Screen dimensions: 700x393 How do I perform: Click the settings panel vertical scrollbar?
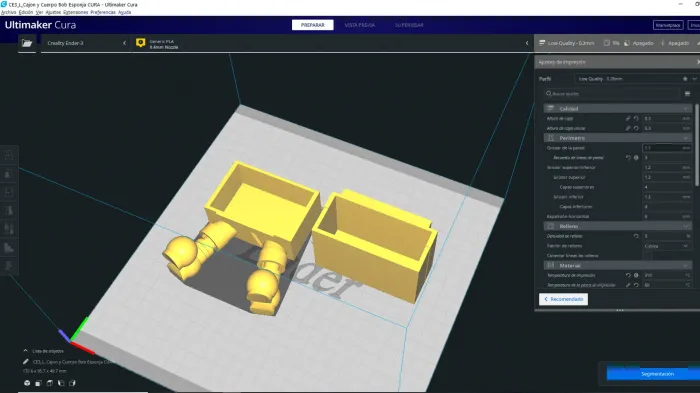pos(697,145)
